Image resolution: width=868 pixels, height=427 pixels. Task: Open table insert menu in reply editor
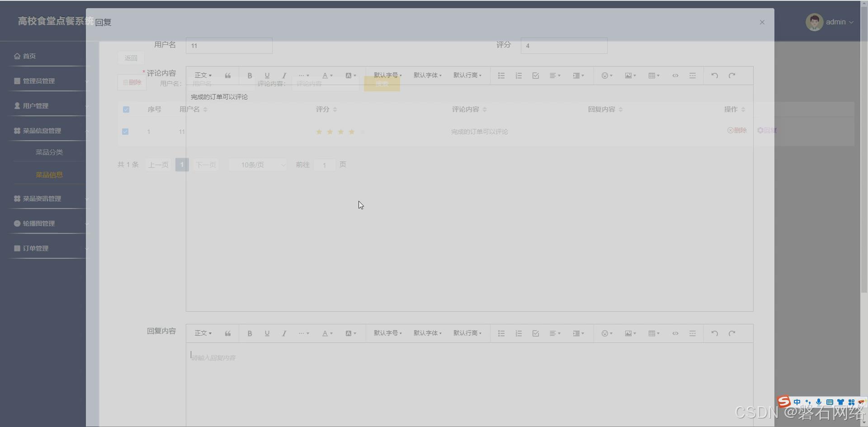pyautogui.click(x=654, y=333)
